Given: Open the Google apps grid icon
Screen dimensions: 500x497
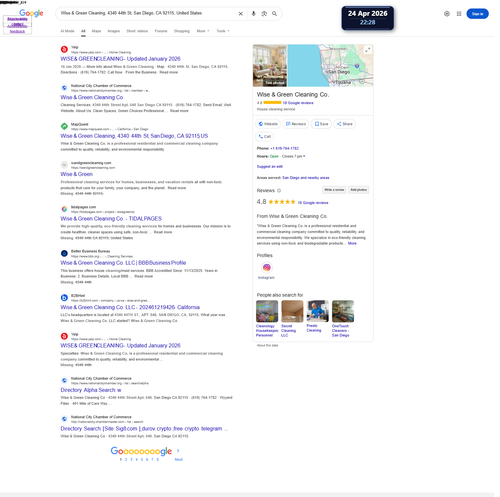Looking at the screenshot, I should (x=459, y=14).
